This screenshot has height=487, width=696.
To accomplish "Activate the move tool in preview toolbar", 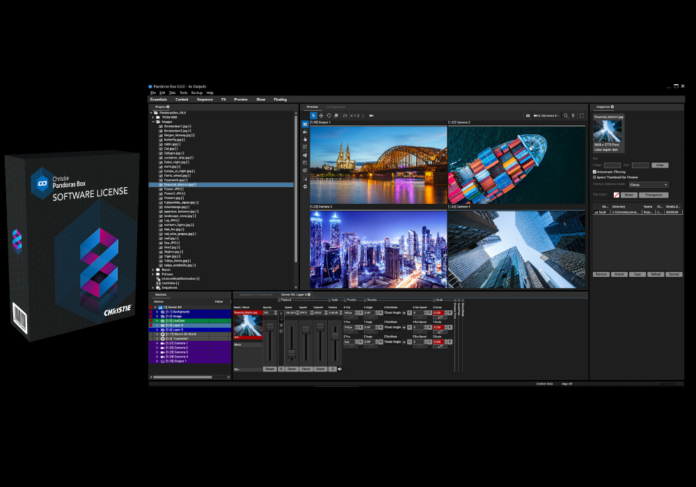I will 321,115.
